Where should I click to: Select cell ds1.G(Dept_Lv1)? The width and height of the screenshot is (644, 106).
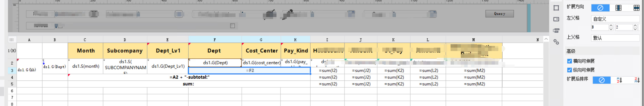(168, 66)
